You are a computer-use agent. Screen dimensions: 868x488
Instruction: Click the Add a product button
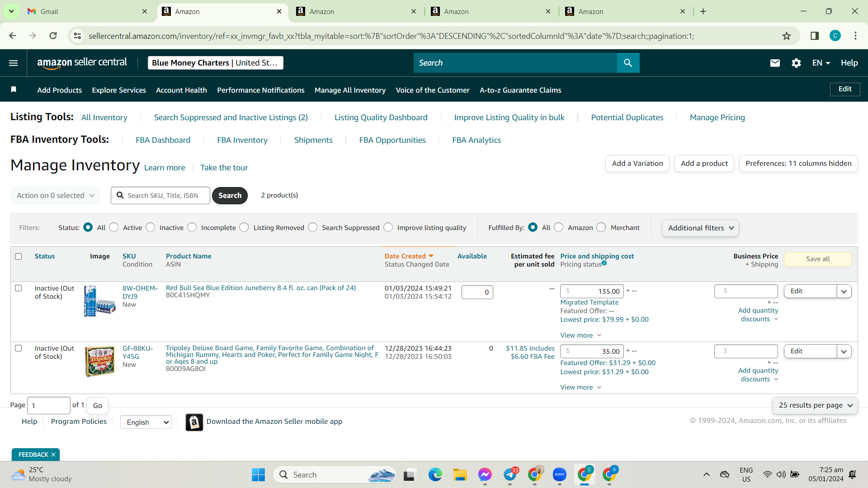[x=704, y=164]
